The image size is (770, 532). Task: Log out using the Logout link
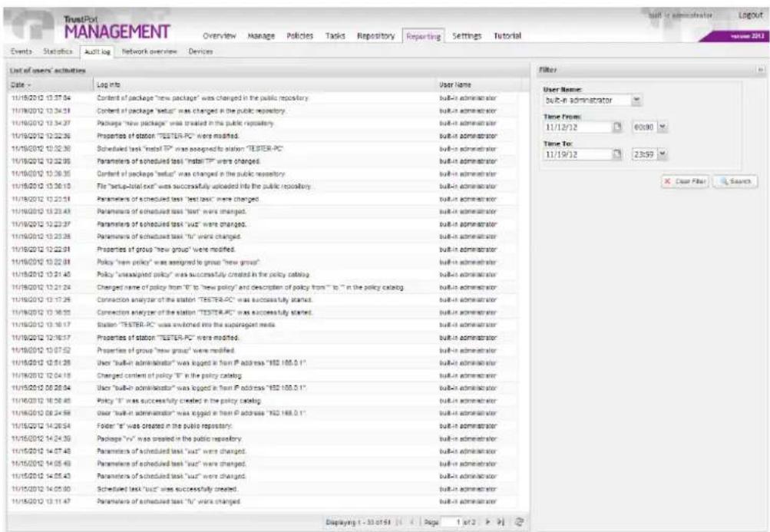[x=750, y=15]
